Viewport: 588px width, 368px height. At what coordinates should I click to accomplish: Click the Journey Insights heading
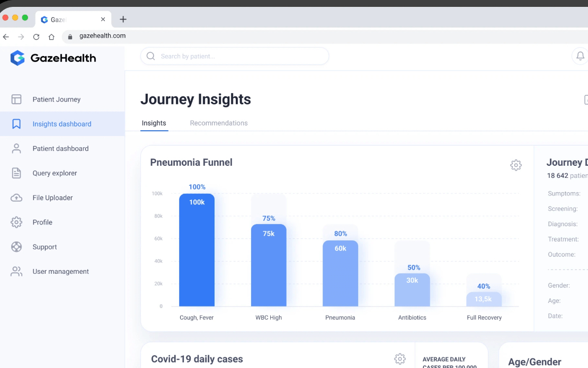[196, 100]
